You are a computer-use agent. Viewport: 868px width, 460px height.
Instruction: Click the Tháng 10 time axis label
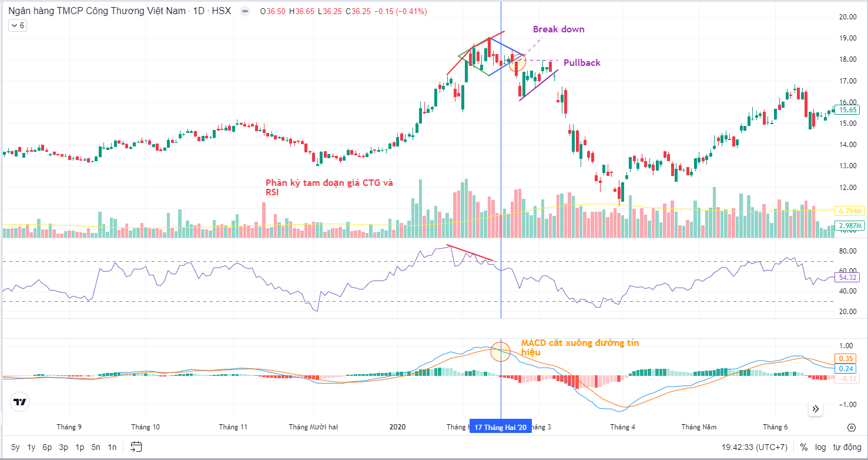[146, 427]
